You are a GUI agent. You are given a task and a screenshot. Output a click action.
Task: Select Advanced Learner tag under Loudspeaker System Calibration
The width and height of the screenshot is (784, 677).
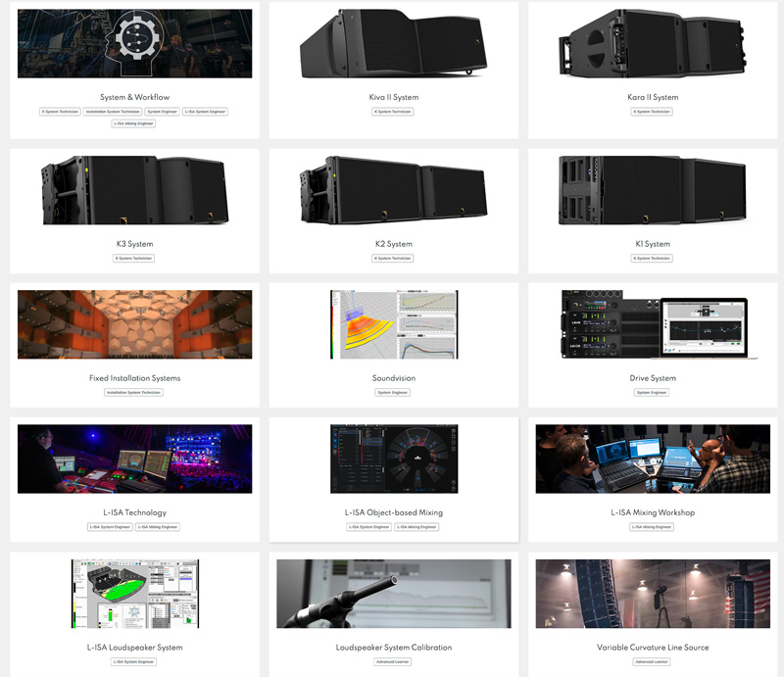pyautogui.click(x=393, y=662)
